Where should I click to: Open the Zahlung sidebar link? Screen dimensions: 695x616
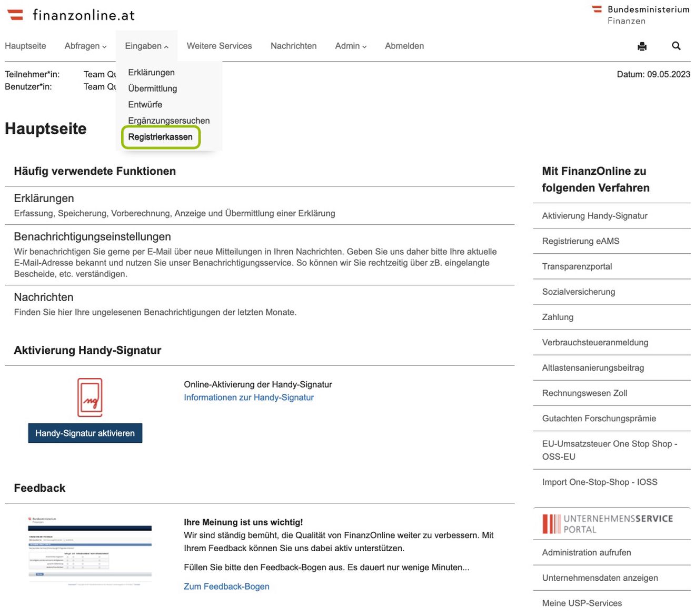(x=558, y=317)
